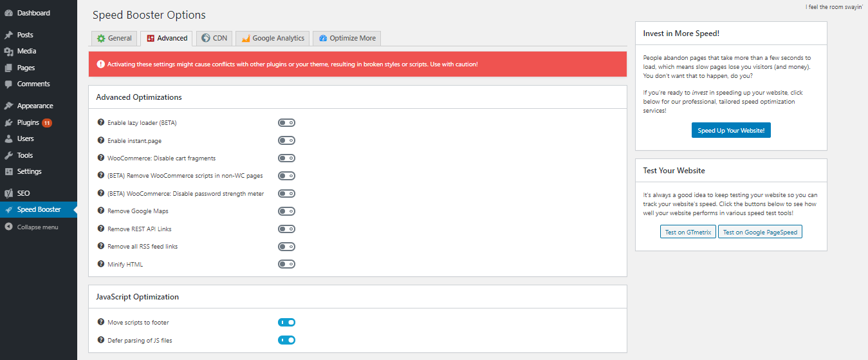Enable the lazy loader (BETA) toggle
Screen dimensions: 868x360
(x=286, y=123)
